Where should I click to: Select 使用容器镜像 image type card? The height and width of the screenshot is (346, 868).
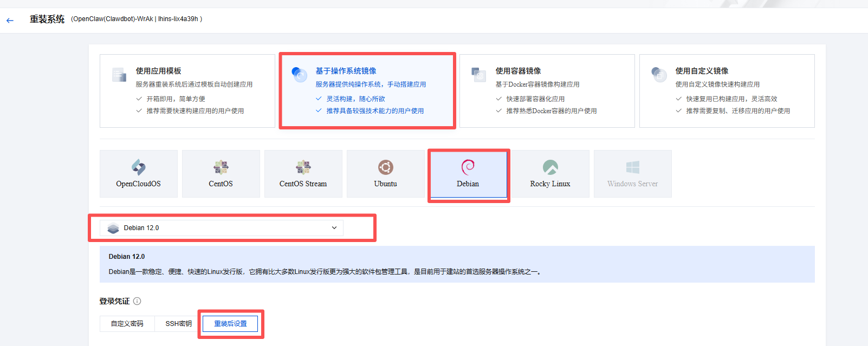click(547, 91)
